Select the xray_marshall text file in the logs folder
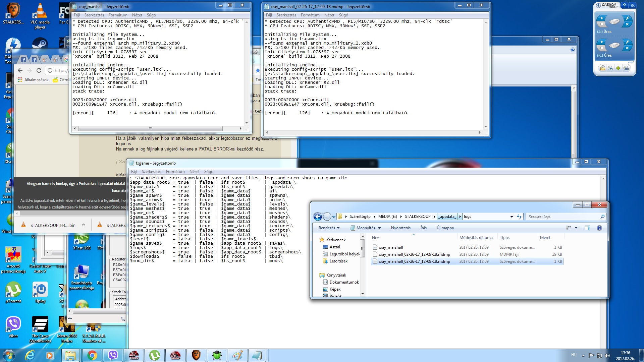 click(x=391, y=247)
